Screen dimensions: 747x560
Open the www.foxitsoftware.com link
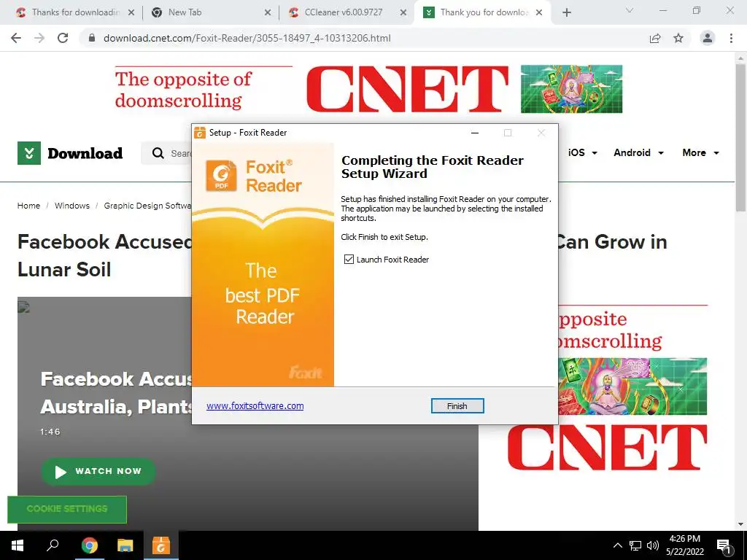pyautogui.click(x=255, y=406)
